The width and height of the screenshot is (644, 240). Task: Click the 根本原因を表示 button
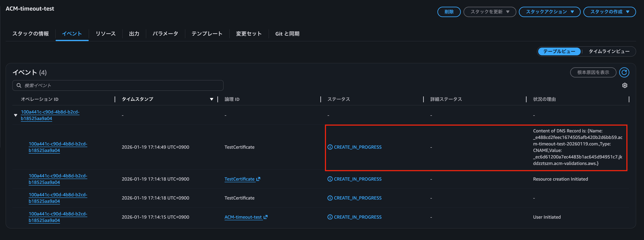tap(593, 72)
